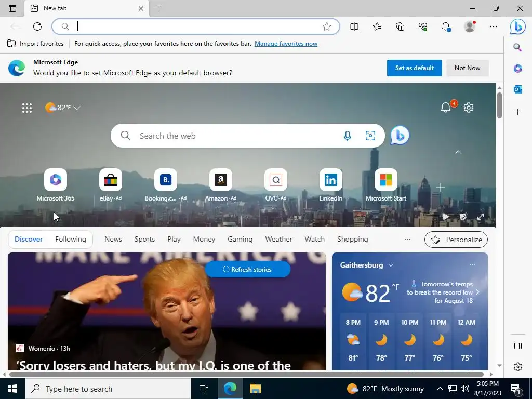
Task: Open the eBay quick link
Action: coord(111,185)
